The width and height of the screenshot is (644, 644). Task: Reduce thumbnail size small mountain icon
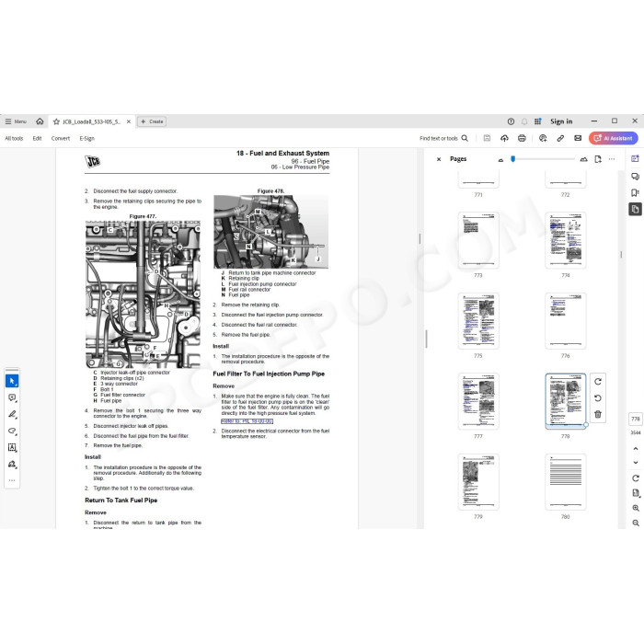[x=500, y=160]
